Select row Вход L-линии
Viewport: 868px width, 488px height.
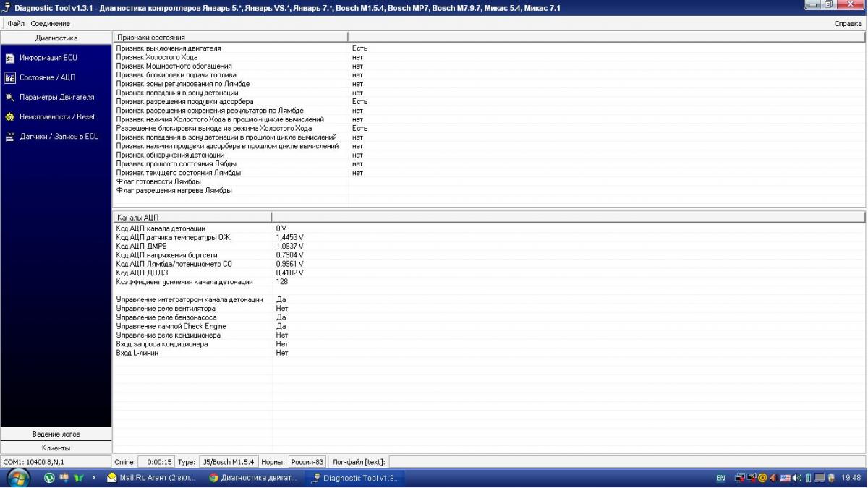(489, 353)
